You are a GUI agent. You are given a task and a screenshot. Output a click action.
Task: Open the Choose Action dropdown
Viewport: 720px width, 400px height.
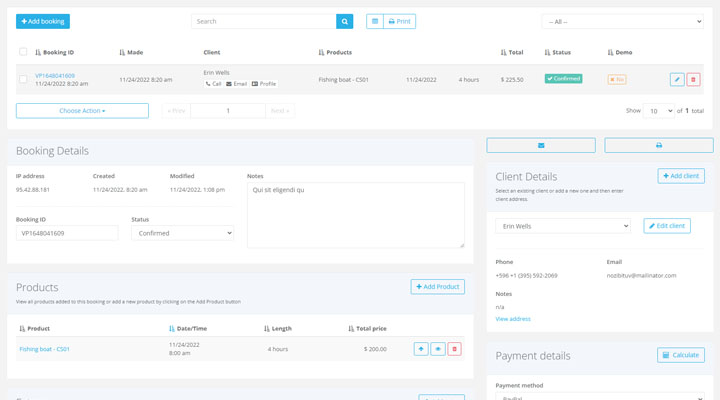(82, 111)
